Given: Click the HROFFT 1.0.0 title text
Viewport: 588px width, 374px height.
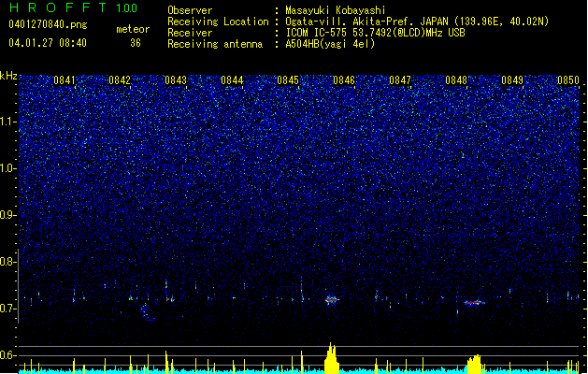Looking at the screenshot, I should [x=74, y=7].
